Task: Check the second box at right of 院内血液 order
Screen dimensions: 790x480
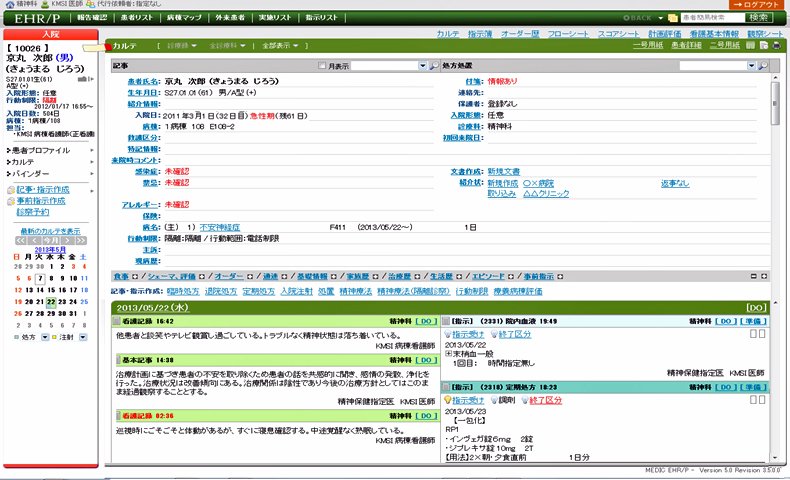Action: tap(762, 333)
